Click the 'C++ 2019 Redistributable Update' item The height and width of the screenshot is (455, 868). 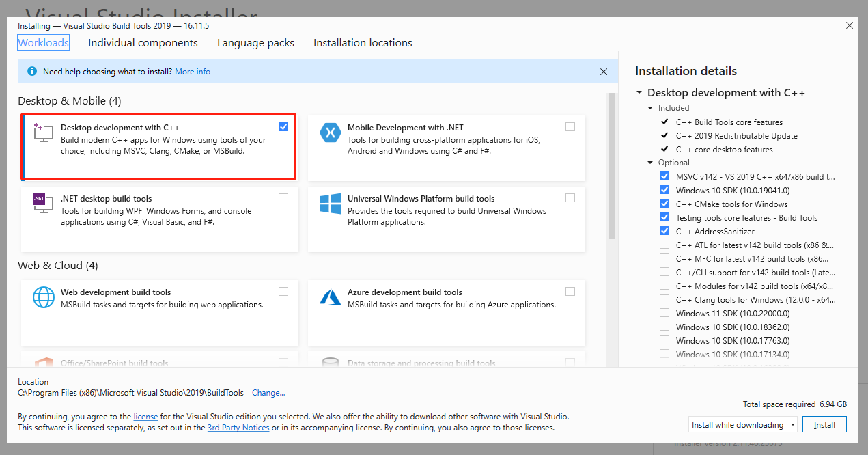736,135
